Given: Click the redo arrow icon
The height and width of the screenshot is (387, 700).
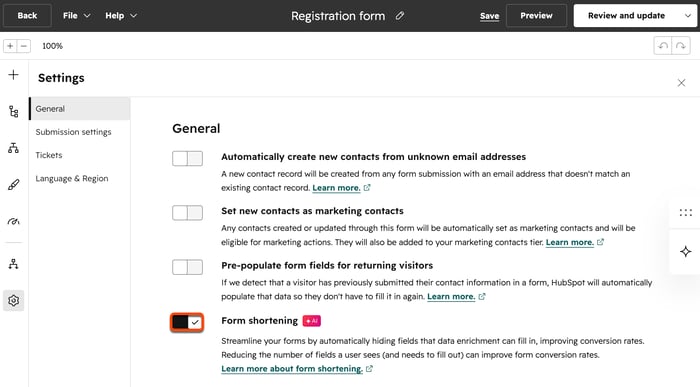Looking at the screenshot, I should [x=681, y=46].
